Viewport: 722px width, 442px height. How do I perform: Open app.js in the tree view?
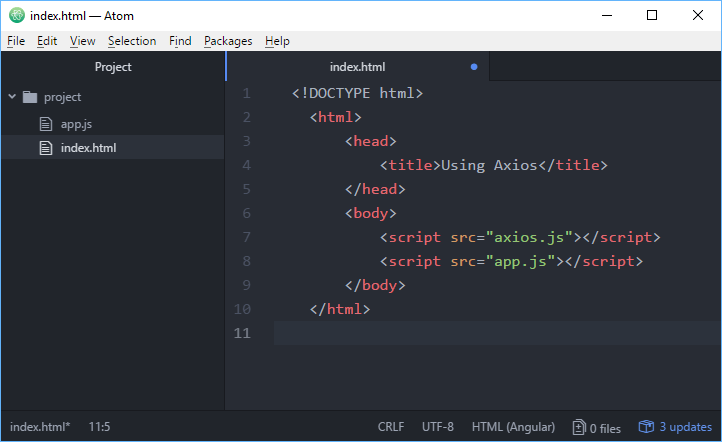coord(76,124)
